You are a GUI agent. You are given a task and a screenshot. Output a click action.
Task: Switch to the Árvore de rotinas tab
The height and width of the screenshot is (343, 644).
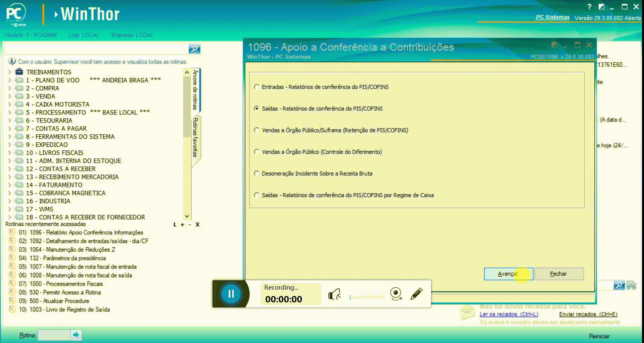pos(195,90)
